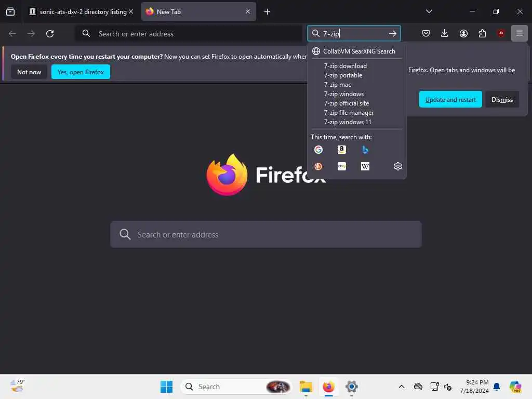The image size is (532, 399).
Task: Choose the 7-zip windows suggestion
Action: [356, 94]
